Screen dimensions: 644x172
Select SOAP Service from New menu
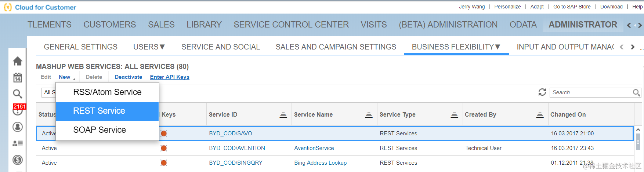(x=107, y=130)
